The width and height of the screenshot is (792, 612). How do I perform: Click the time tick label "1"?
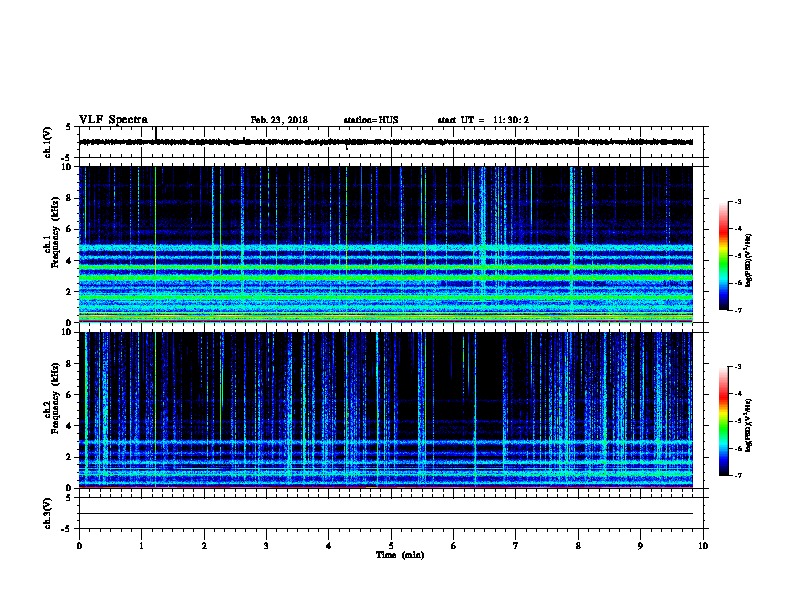pos(141,546)
